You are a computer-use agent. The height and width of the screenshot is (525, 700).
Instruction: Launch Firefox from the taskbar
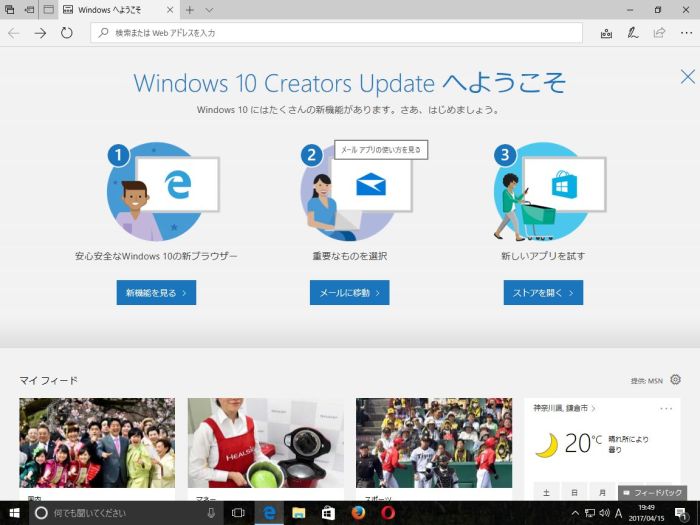357,512
